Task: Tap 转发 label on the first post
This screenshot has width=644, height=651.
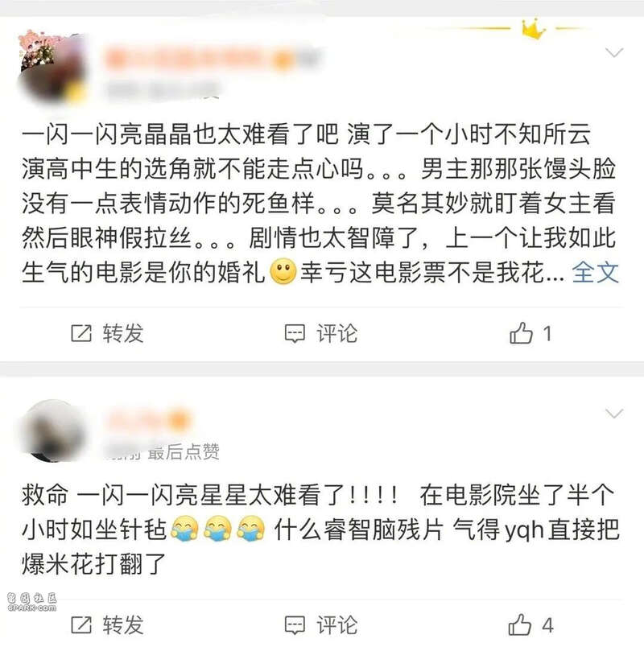Action: 123,333
